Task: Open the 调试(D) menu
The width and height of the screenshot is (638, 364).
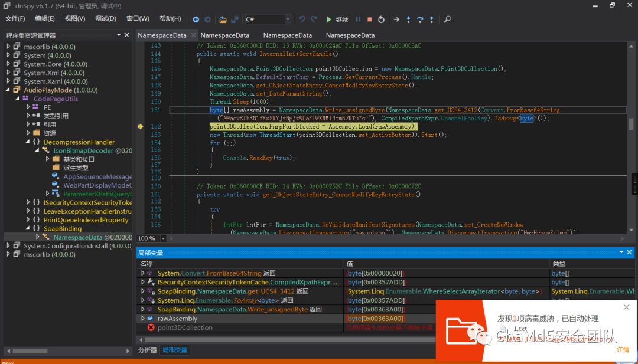Action: (106, 19)
